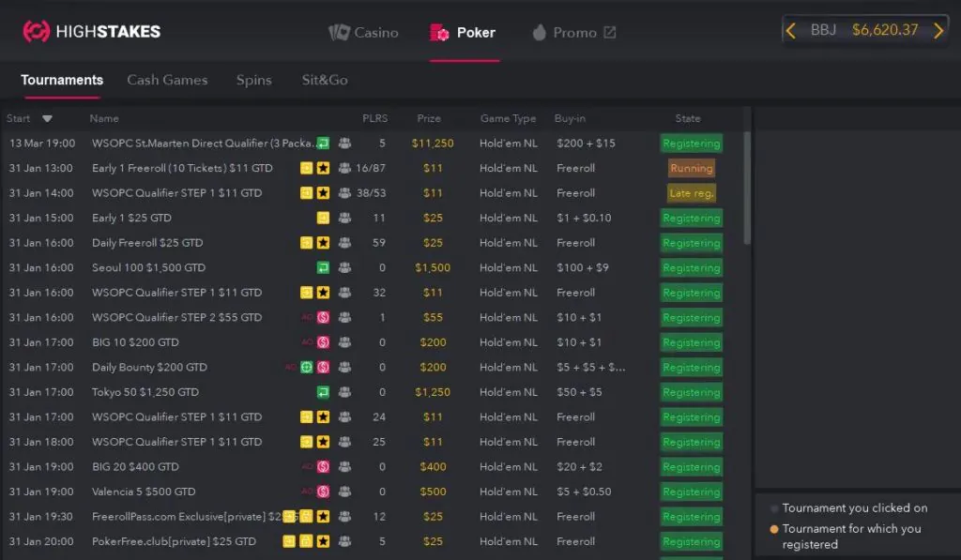Image resolution: width=961 pixels, height=560 pixels.
Task: Open the Casino section
Action: [363, 33]
